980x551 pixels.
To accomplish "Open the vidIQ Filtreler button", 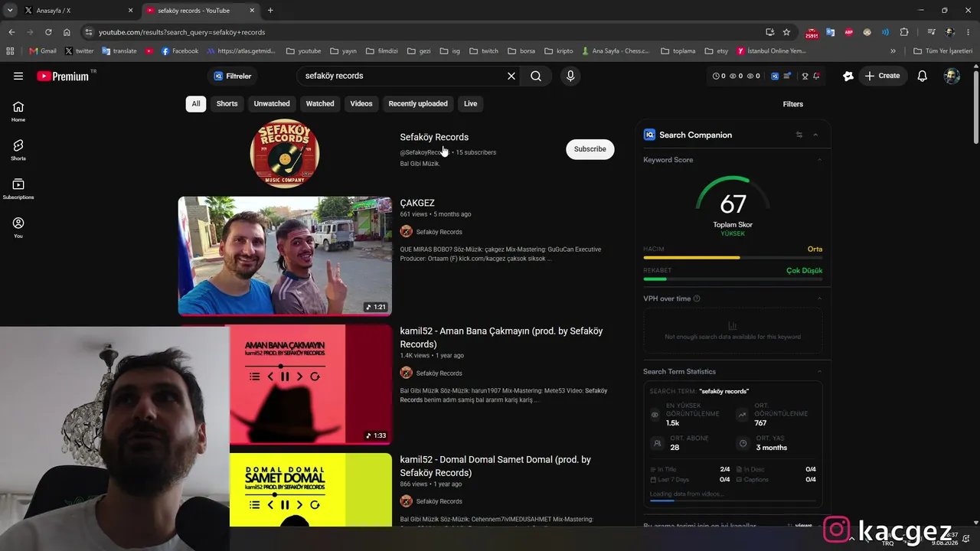I will coord(233,76).
